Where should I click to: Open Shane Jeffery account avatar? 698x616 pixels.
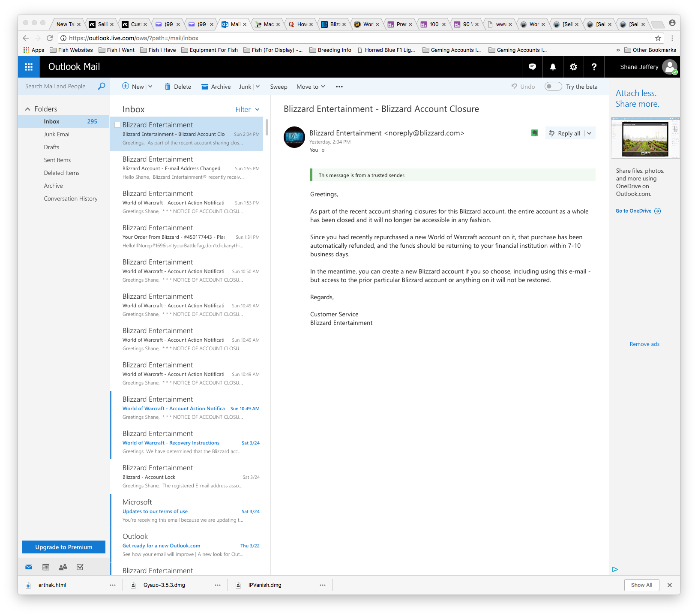click(669, 67)
